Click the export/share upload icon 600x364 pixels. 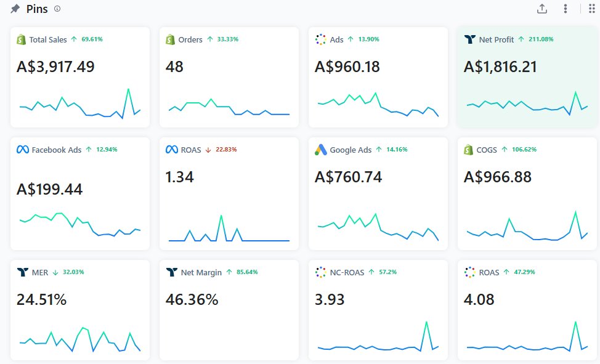click(x=542, y=9)
